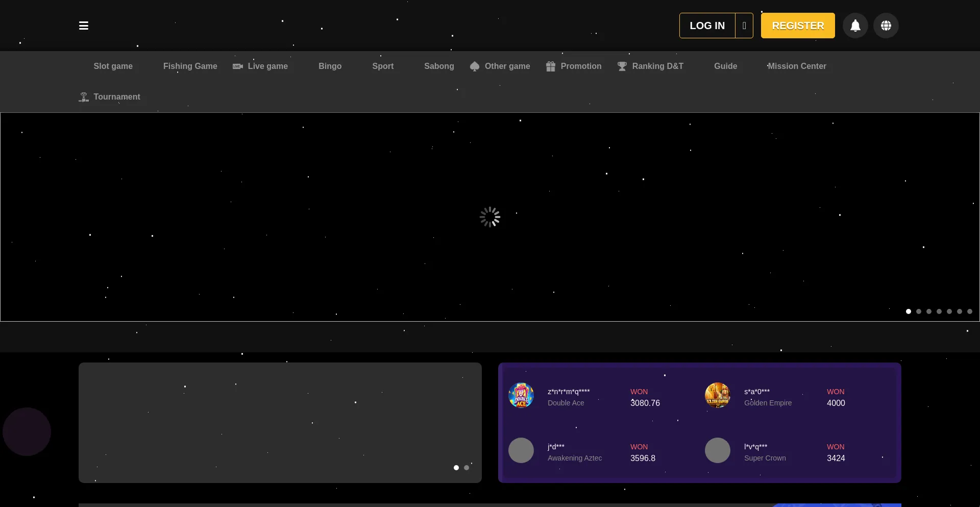Select second dot of small carousel
Image resolution: width=980 pixels, height=507 pixels.
(x=467, y=468)
